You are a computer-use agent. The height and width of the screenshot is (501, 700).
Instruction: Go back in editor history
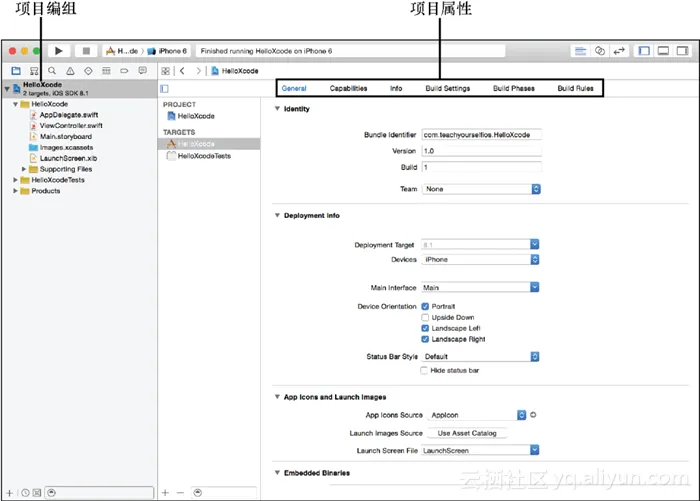[x=182, y=71]
